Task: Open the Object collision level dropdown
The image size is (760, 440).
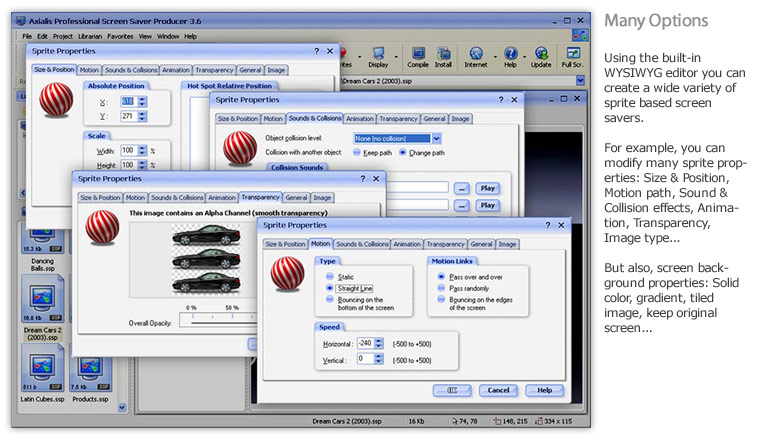Action: 436,139
